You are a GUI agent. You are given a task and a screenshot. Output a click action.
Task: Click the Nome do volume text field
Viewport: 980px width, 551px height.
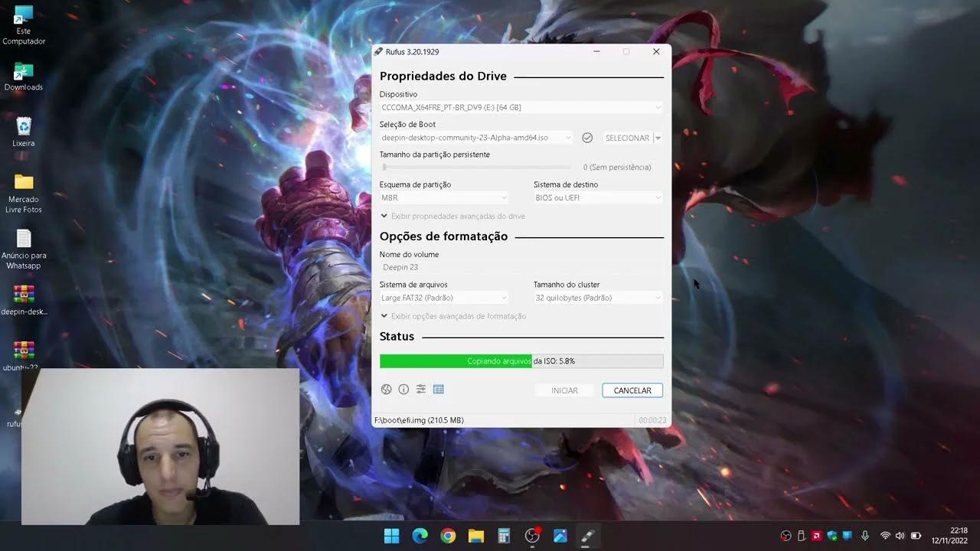(x=521, y=268)
